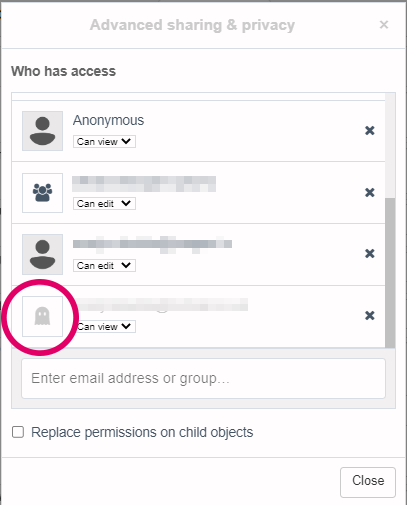The height and width of the screenshot is (505, 407).
Task: Click the Close button
Action: coord(368,482)
